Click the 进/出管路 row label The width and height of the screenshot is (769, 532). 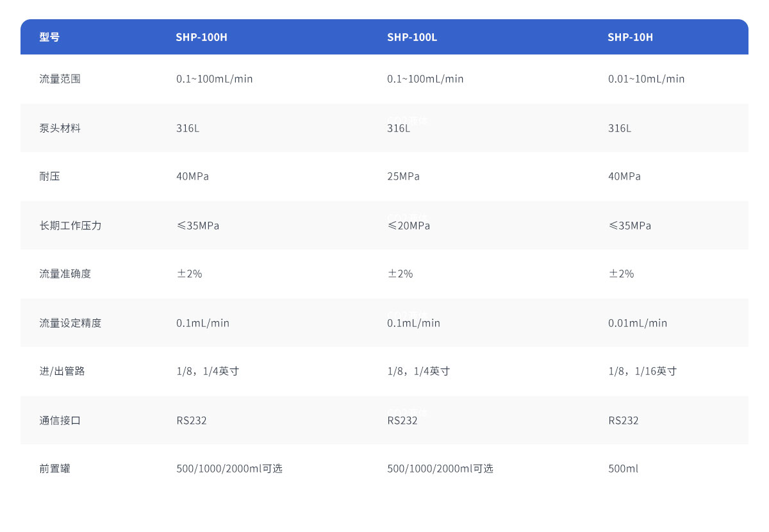pyautogui.click(x=62, y=371)
